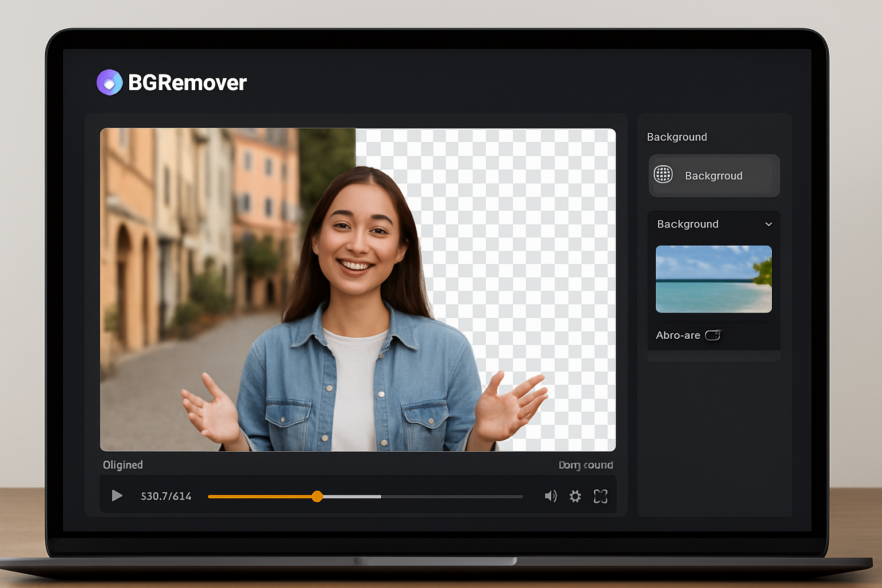Click the 530.7/614 time readout
The image size is (882, 588).
166,496
